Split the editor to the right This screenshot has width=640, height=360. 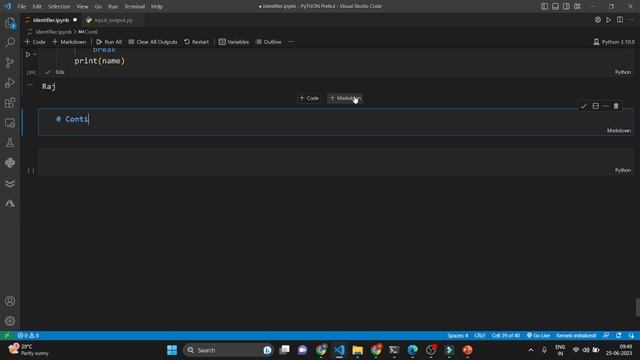620,20
